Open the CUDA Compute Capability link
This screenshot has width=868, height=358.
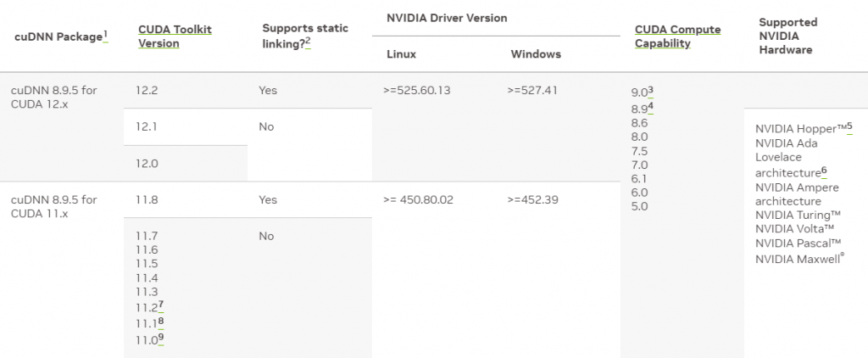677,36
